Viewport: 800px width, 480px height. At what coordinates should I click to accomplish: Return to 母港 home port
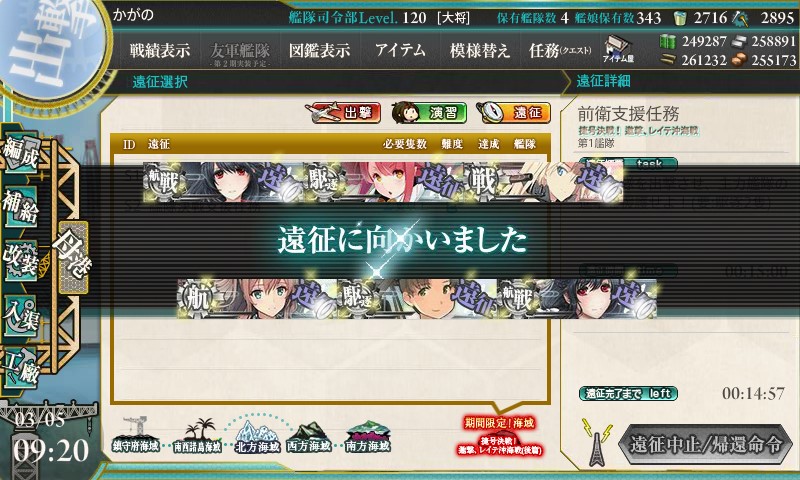[73, 258]
